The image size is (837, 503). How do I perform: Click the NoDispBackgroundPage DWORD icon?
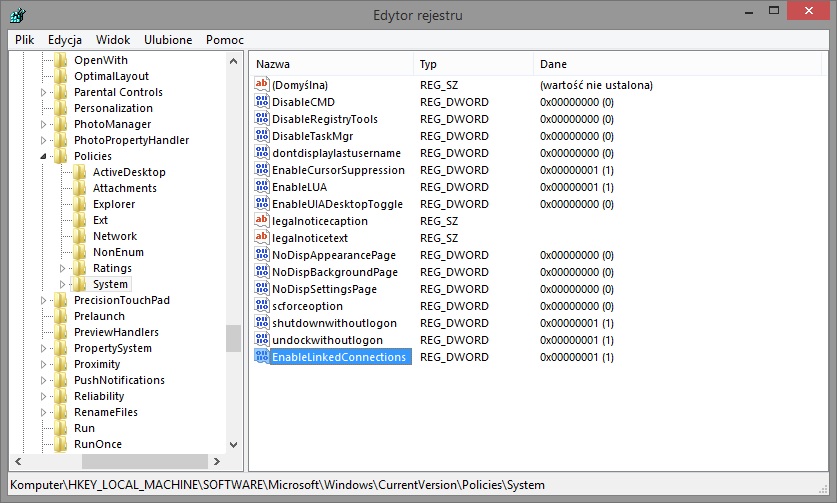[x=262, y=272]
